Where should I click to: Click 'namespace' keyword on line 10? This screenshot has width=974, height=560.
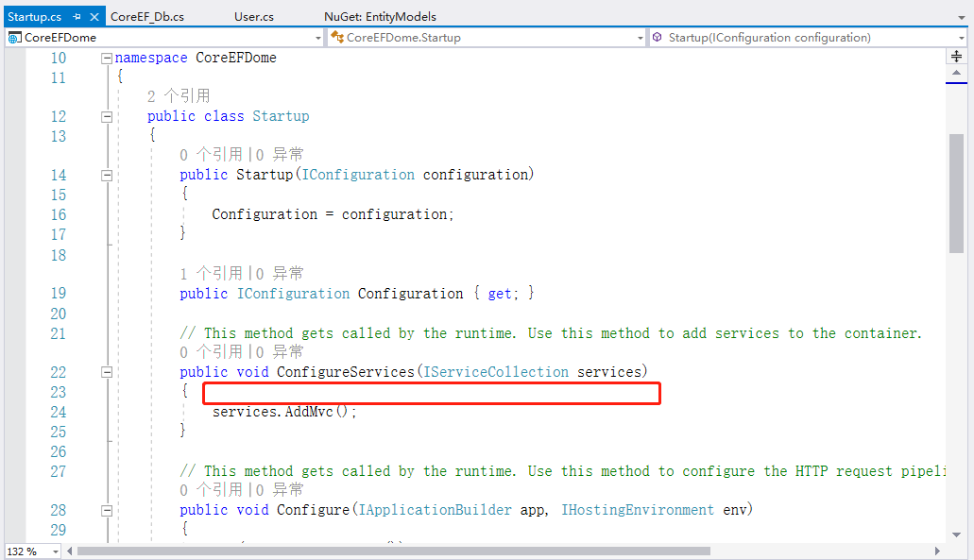[151, 58]
